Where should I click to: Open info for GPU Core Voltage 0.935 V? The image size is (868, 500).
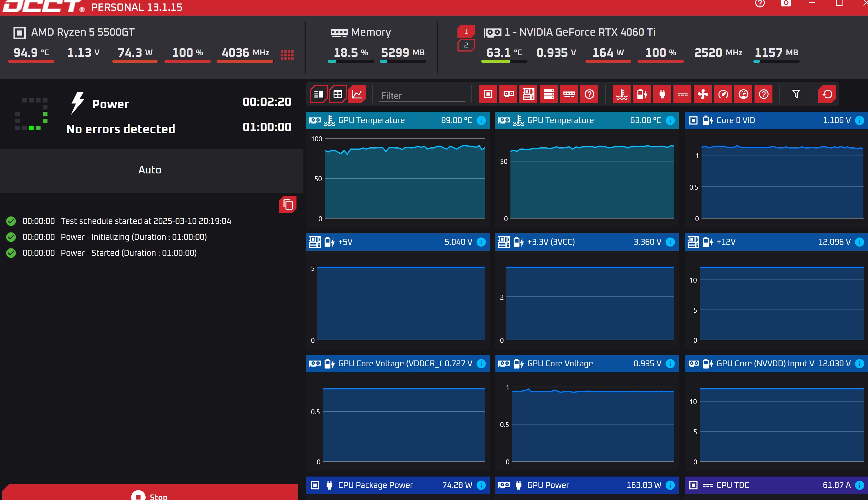tap(670, 364)
